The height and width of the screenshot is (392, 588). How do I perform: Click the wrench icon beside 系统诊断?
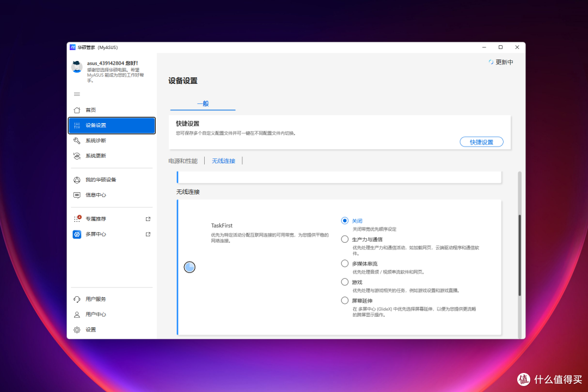coord(77,140)
